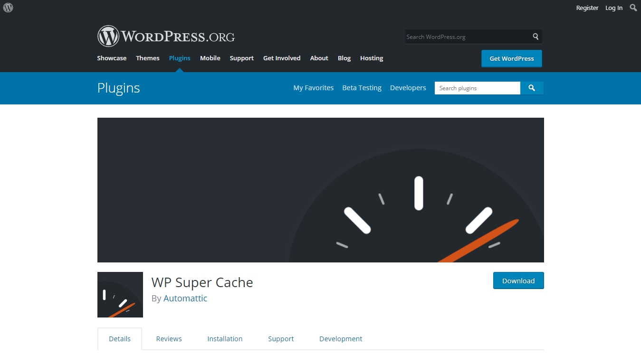Click the WP Super Cache title
Viewport: 641px width, 364px height.
point(202,282)
